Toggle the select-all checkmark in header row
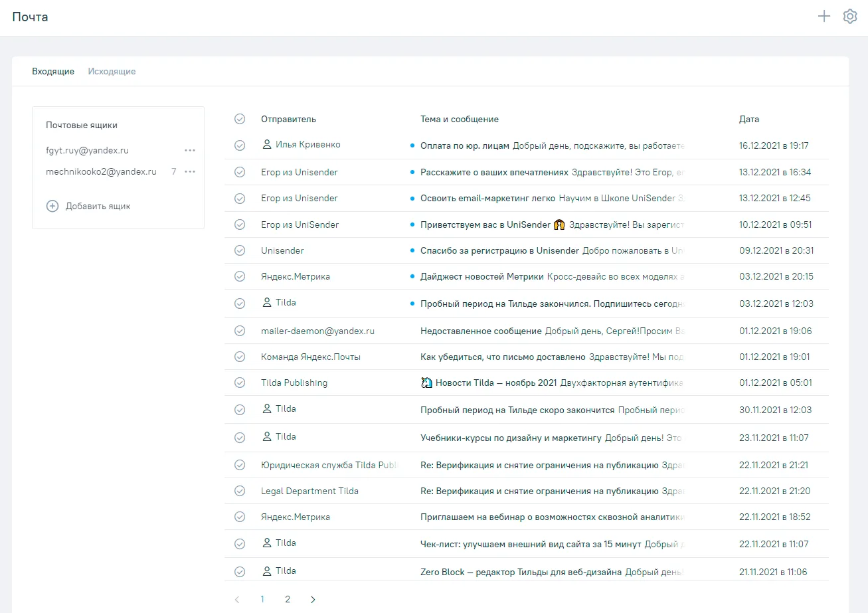The width and height of the screenshot is (868, 613). coord(240,119)
